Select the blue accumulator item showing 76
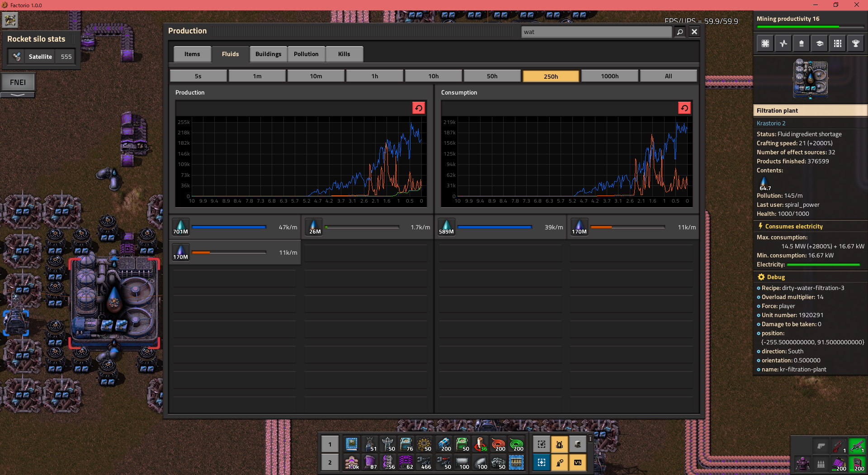The image size is (868, 475). (406, 444)
